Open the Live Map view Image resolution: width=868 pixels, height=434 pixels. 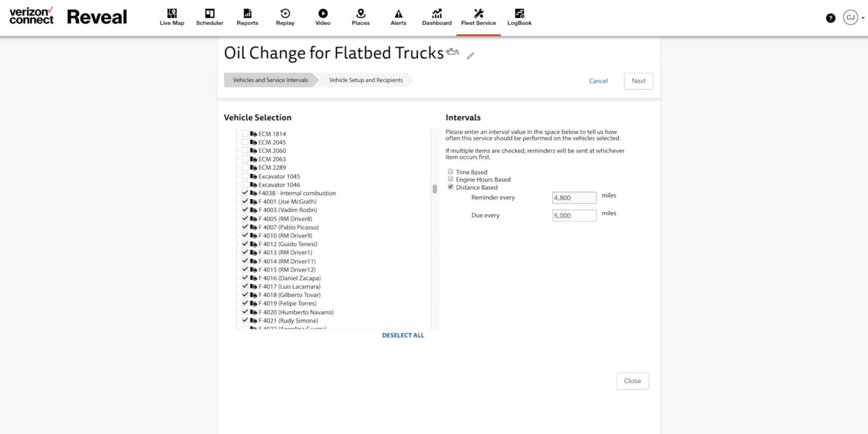click(171, 17)
